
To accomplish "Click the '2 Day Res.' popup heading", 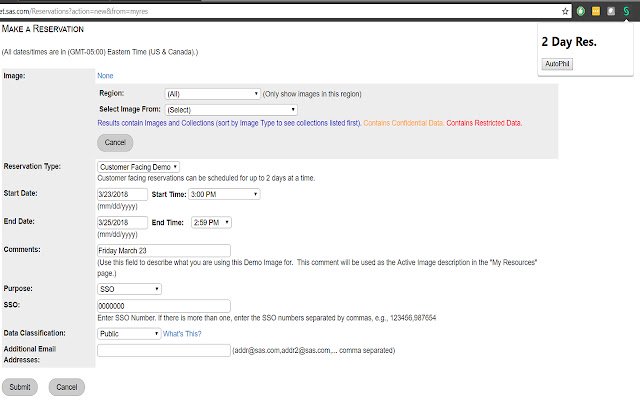I will click(569, 42).
